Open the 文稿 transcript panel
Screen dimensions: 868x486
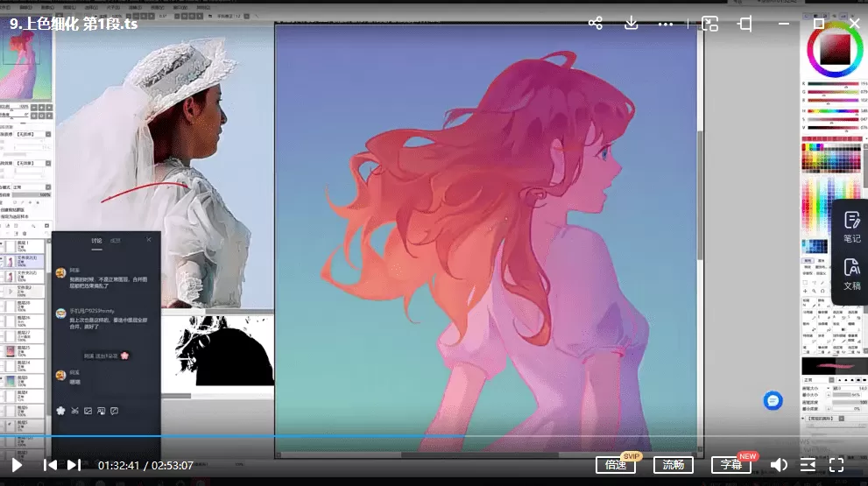[851, 274]
